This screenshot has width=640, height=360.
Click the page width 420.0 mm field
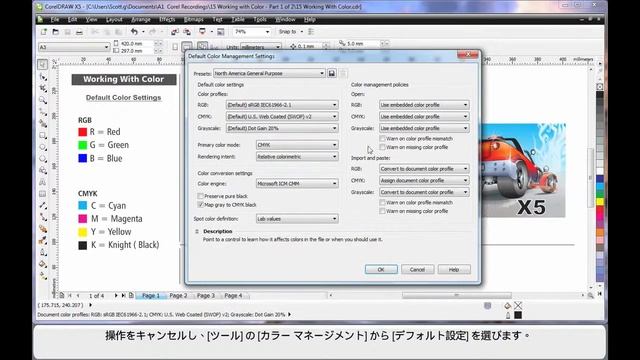138,43
